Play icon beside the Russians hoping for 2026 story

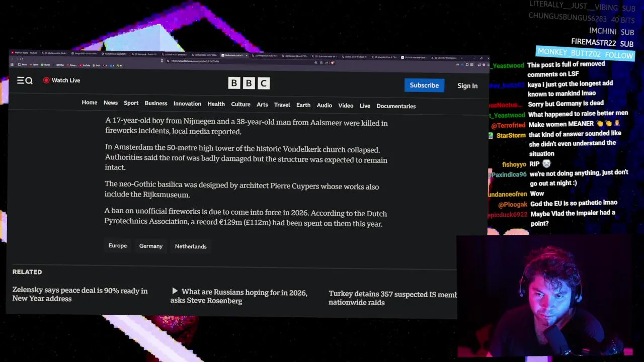(x=175, y=291)
